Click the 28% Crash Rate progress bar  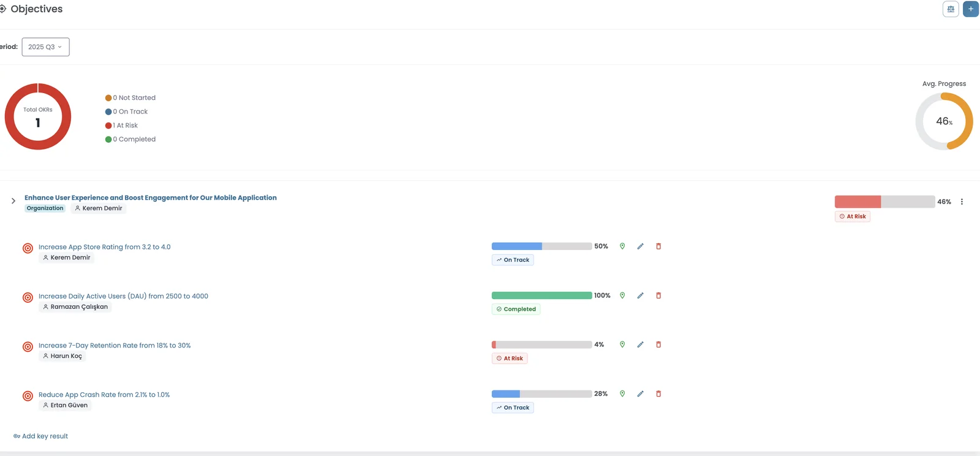(x=541, y=394)
